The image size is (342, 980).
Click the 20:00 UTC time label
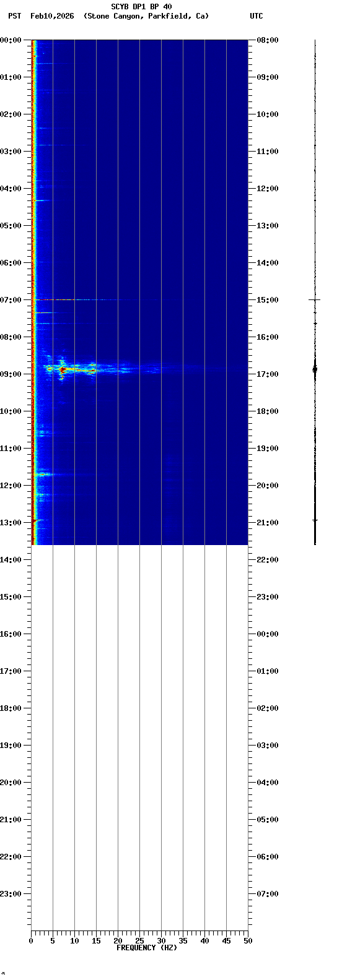coord(268,486)
